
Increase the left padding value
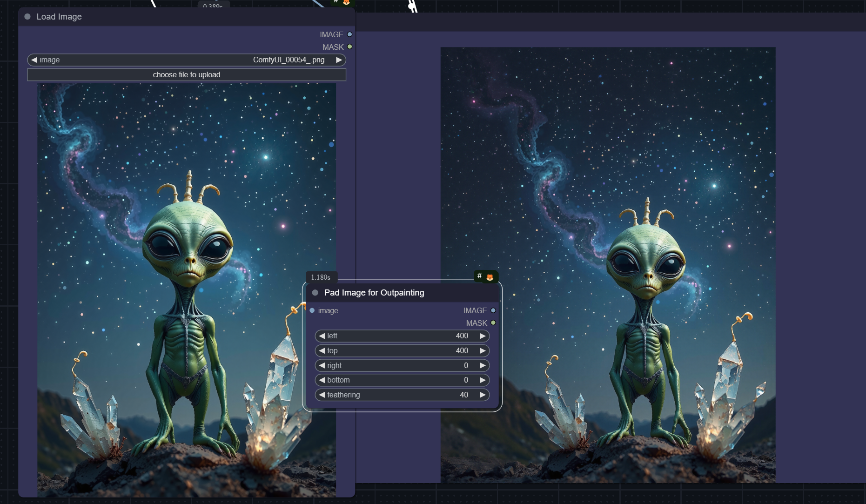483,336
